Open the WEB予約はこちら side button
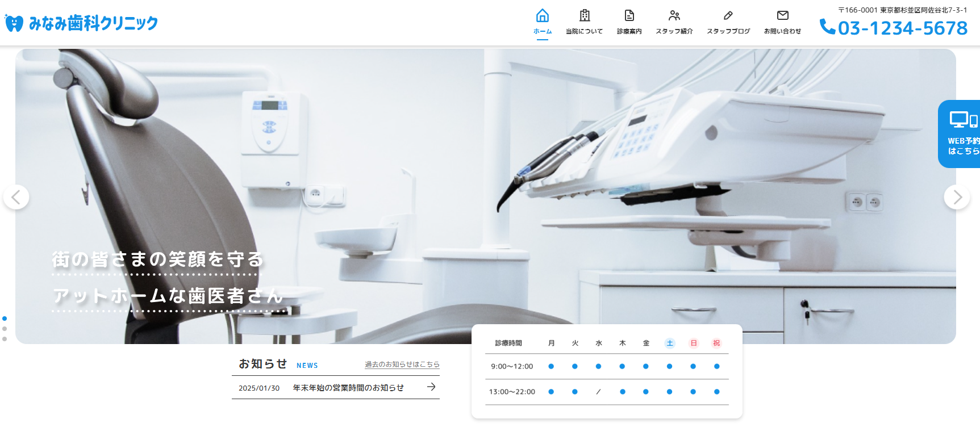The height and width of the screenshot is (444, 980). (x=961, y=134)
